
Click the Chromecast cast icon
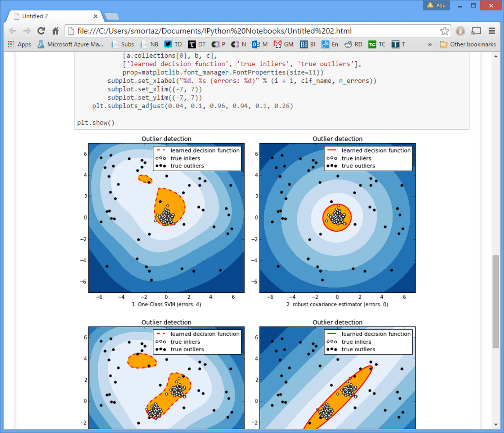(476, 31)
